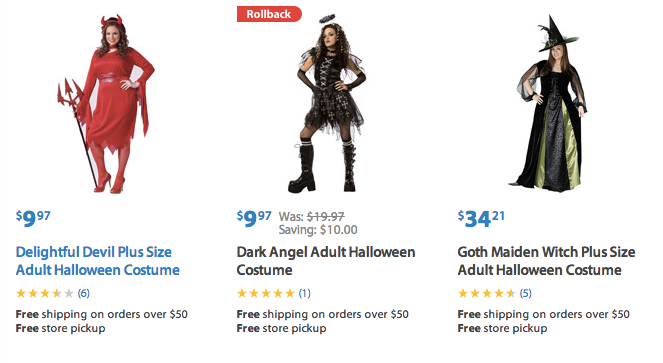The height and width of the screenshot is (363, 663).
Task: Open the (6) reviews count link
Action: pyautogui.click(x=84, y=293)
